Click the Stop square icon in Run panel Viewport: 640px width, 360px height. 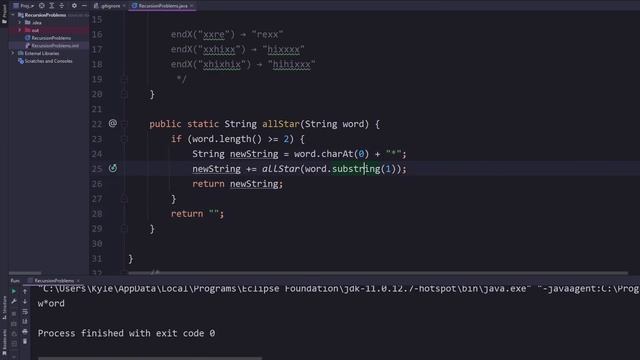click(x=14, y=313)
